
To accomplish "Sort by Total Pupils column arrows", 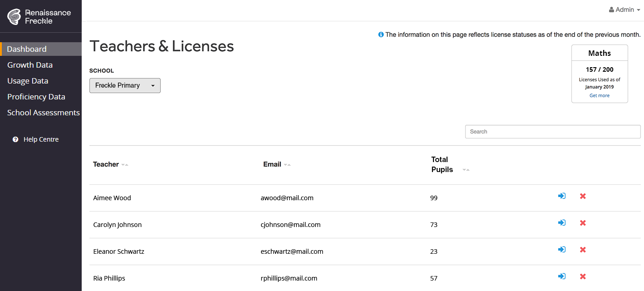I will tap(466, 170).
